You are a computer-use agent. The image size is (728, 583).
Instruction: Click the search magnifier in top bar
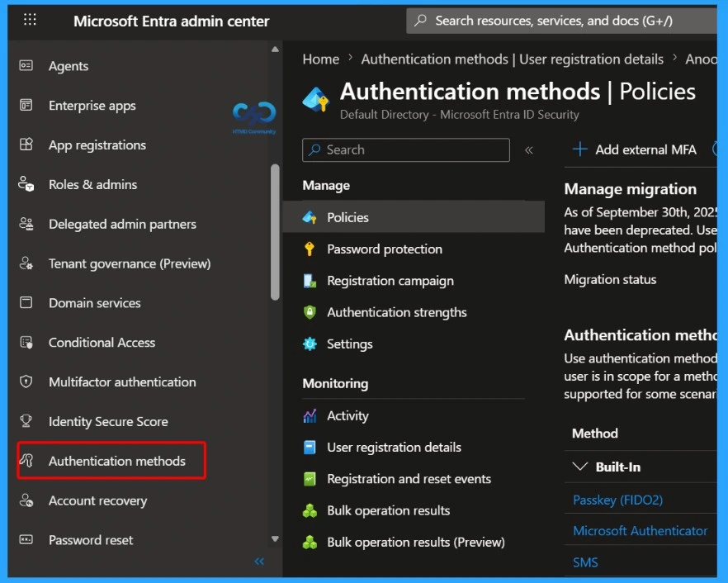pyautogui.click(x=420, y=20)
